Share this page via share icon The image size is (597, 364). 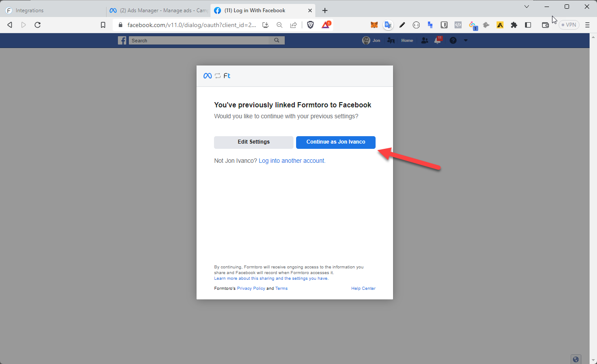point(293,25)
